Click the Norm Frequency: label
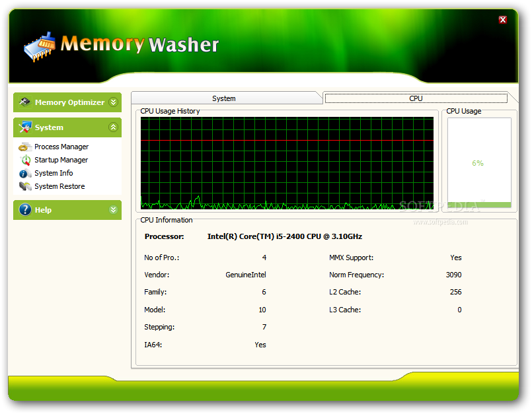 coord(357,275)
